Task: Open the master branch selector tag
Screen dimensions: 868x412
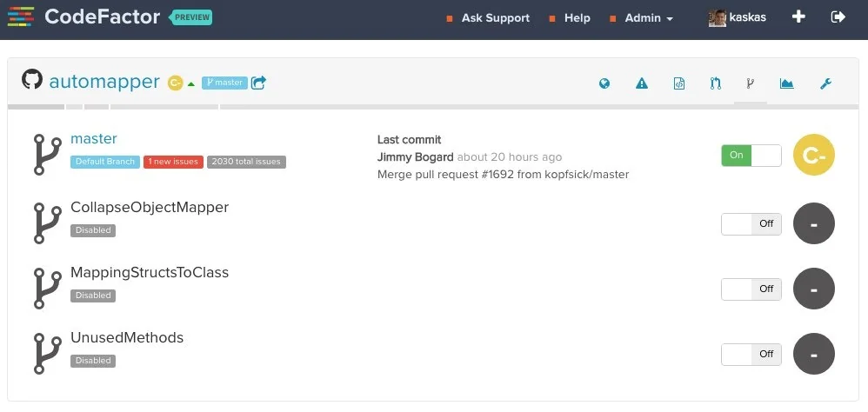Action: [224, 83]
